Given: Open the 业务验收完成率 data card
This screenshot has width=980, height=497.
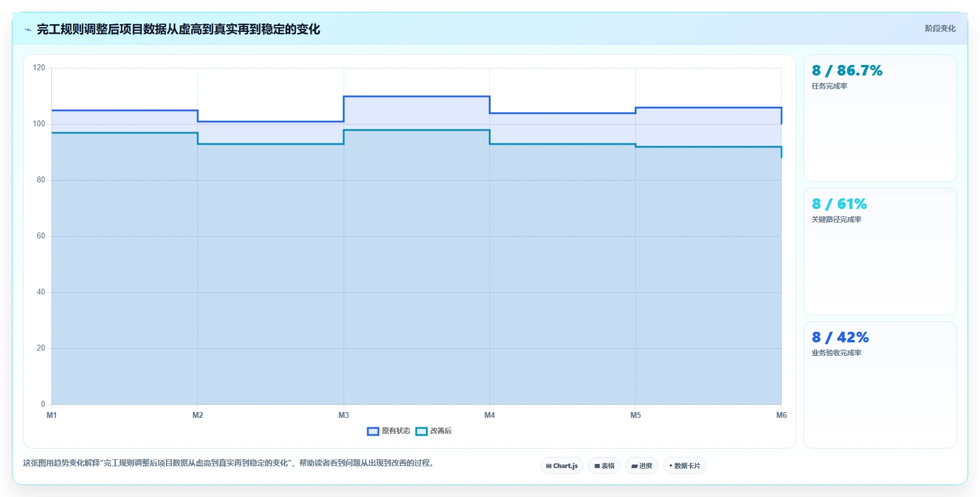Looking at the screenshot, I should 880,385.
